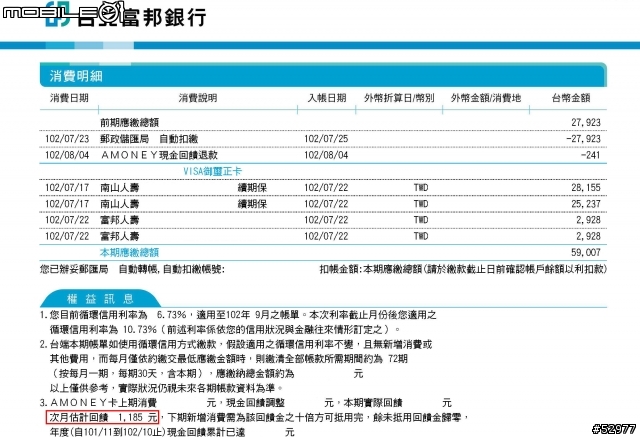640x437 pixels.
Task: Click the VISA御璽正卡 card heading
Action: pos(212,171)
